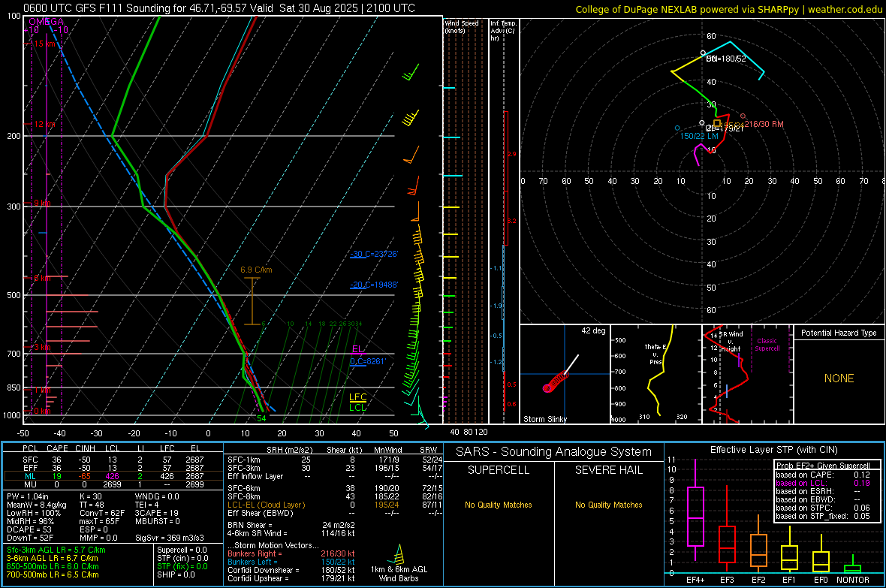Click the DCAPE = 53 value
886x588 pixels.
coord(29,529)
